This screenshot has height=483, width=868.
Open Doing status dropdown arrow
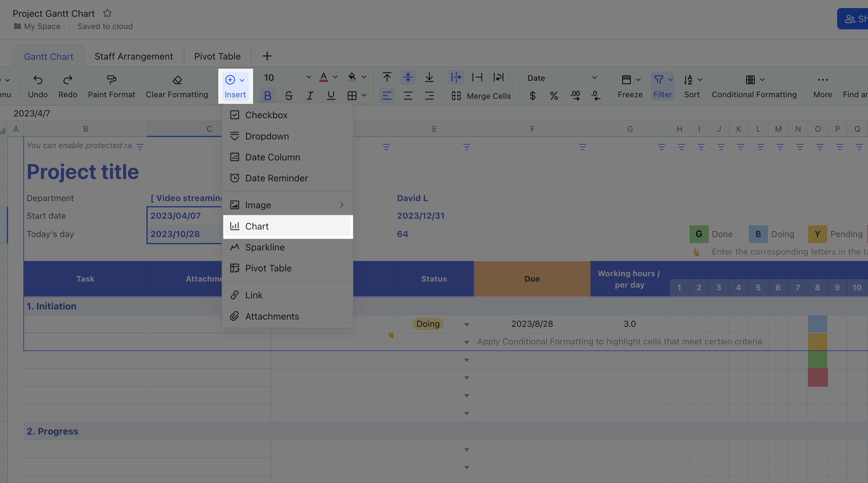(466, 324)
